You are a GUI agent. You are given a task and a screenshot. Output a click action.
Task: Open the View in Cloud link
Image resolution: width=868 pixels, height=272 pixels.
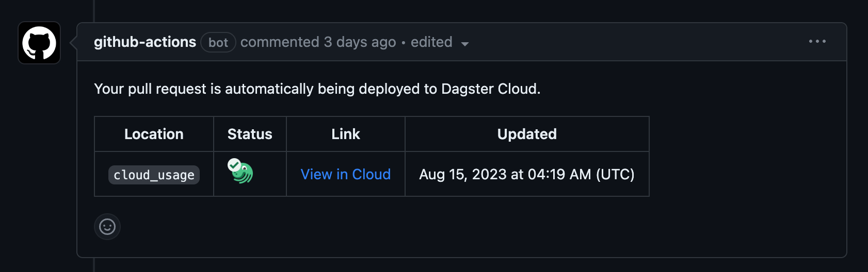[x=346, y=174]
